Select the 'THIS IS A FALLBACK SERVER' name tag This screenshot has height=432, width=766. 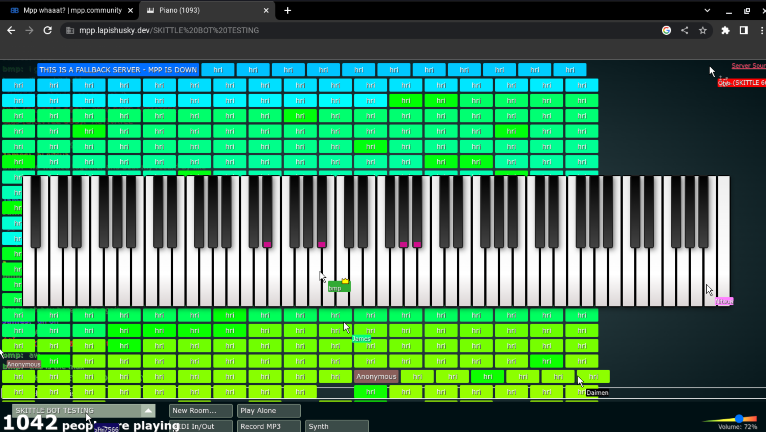click(x=118, y=70)
